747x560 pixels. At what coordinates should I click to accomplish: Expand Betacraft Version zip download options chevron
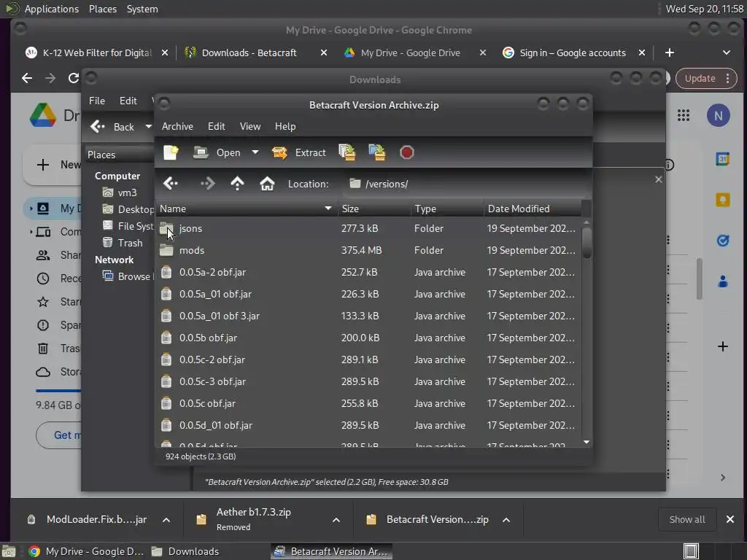point(506,519)
